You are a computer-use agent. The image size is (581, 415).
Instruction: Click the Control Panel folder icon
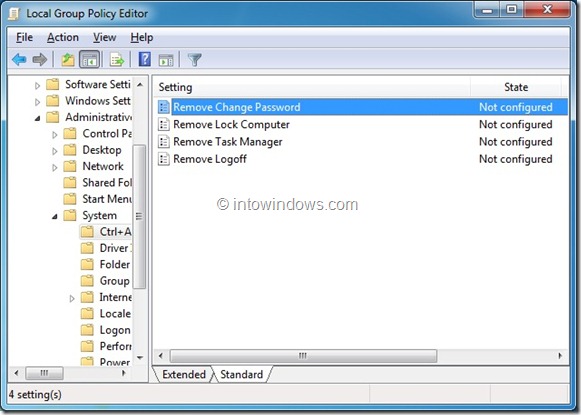pos(70,133)
